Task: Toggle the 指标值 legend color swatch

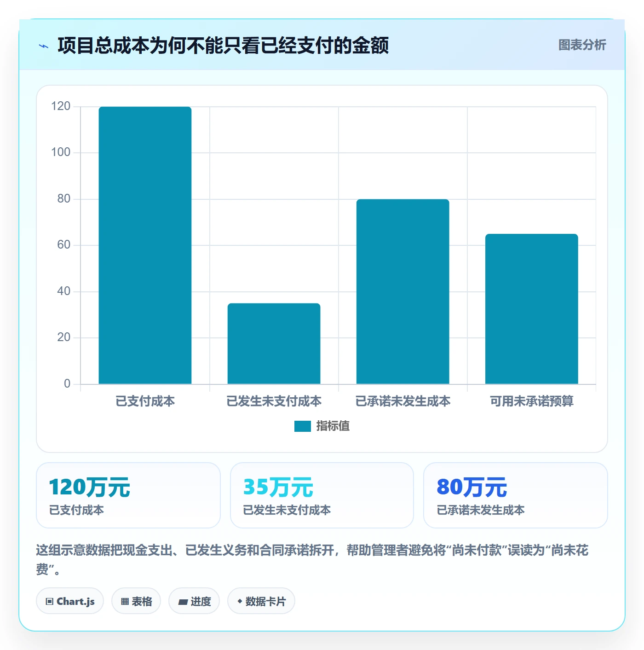Action: coord(302,426)
